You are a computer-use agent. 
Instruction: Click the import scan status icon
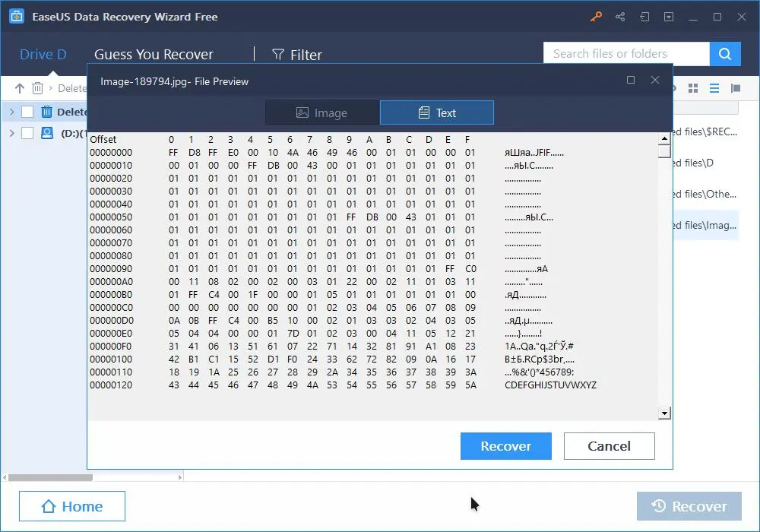click(x=644, y=17)
